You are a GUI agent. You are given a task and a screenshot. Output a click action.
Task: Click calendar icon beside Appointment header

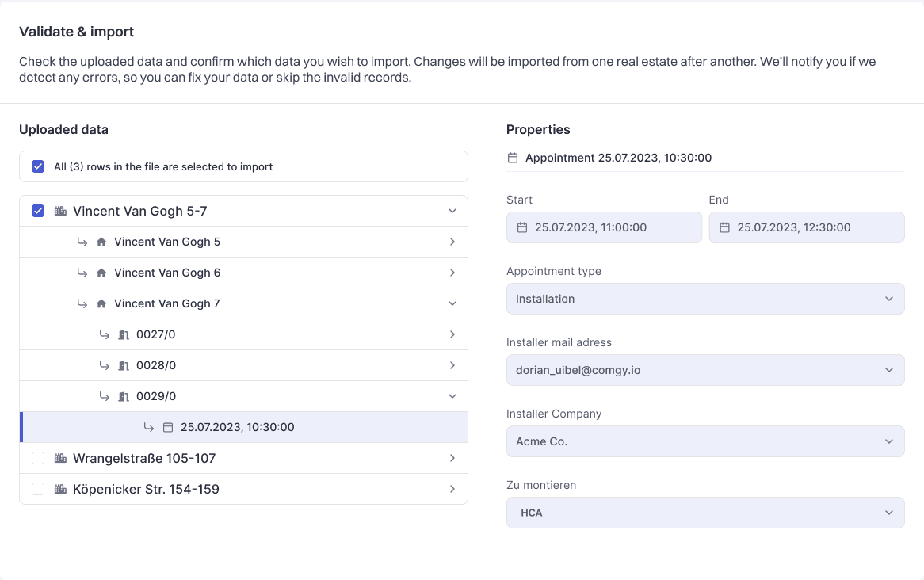click(513, 158)
